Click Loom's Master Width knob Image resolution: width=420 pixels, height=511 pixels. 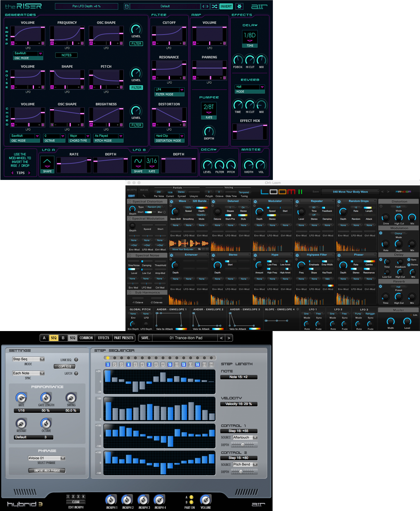pos(391,321)
